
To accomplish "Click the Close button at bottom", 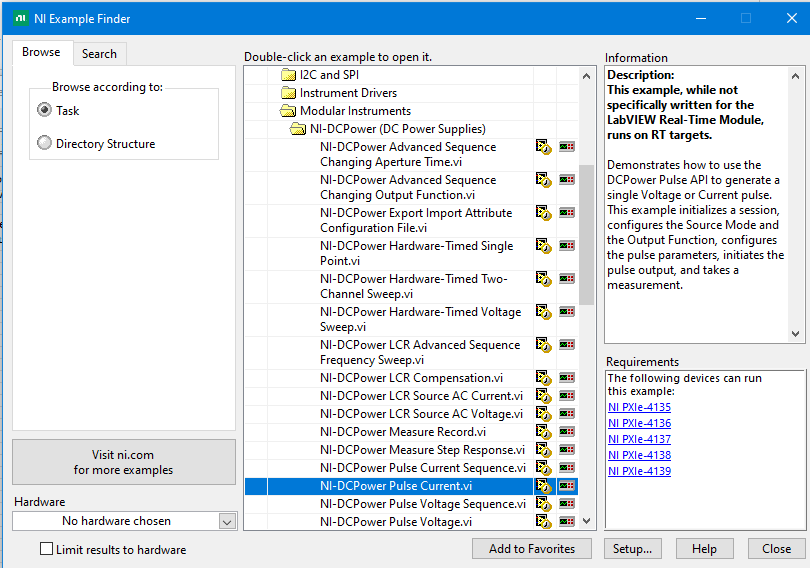I will 776,548.
